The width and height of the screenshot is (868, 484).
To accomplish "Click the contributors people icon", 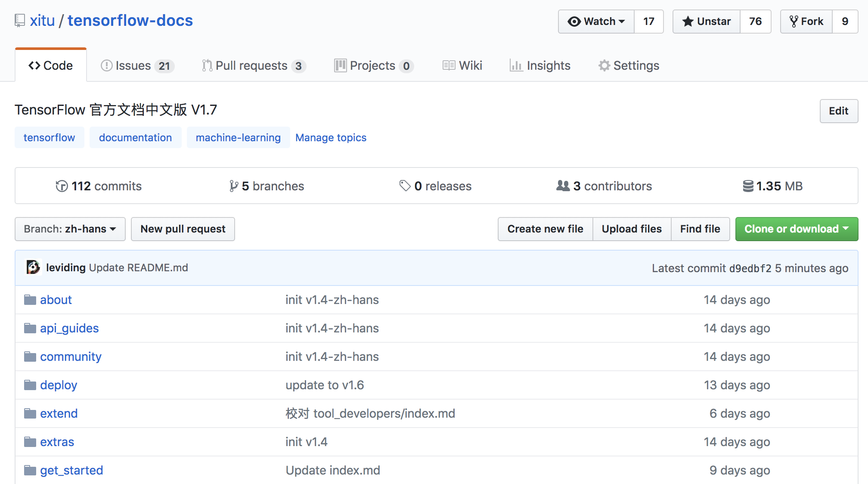I will click(563, 186).
